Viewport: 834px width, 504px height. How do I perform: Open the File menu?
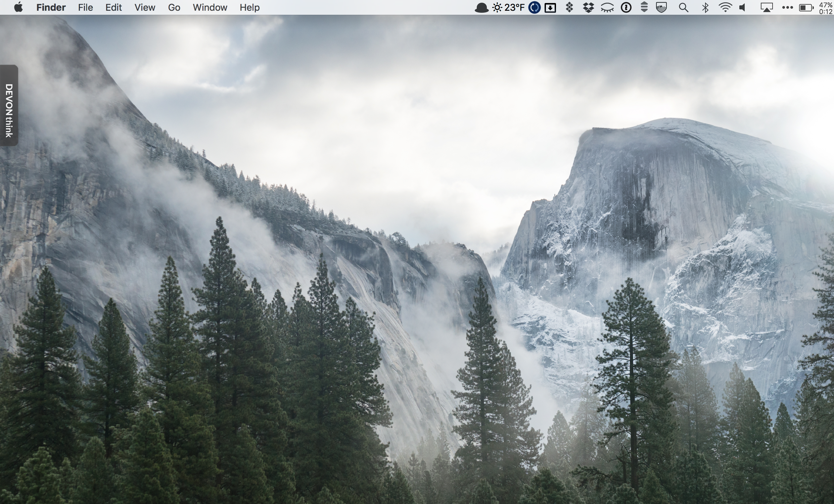coord(85,7)
